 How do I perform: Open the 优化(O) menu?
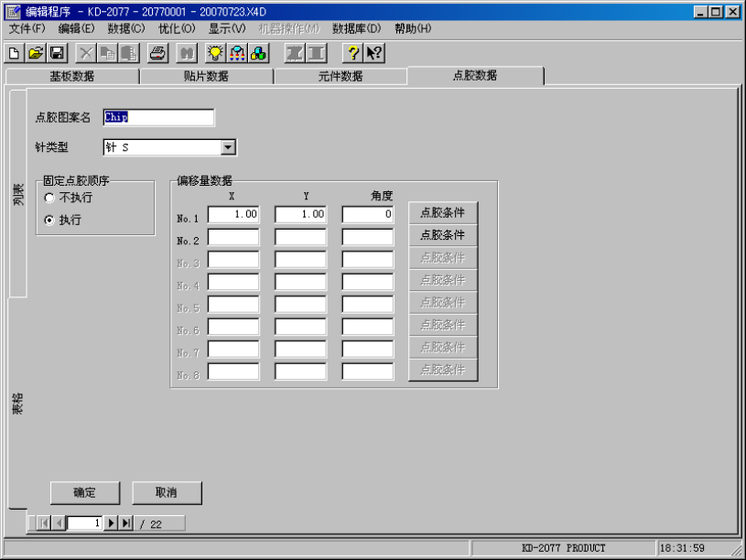tap(177, 28)
